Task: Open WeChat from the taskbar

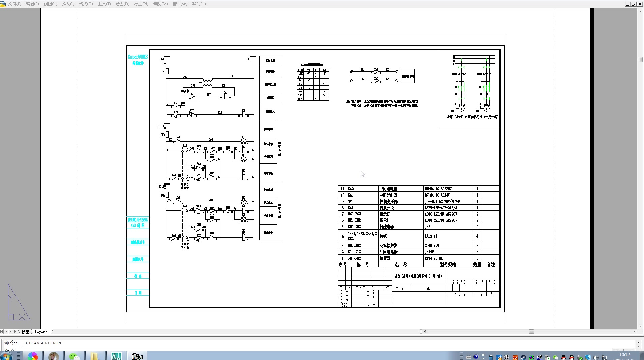Action: 74,356
